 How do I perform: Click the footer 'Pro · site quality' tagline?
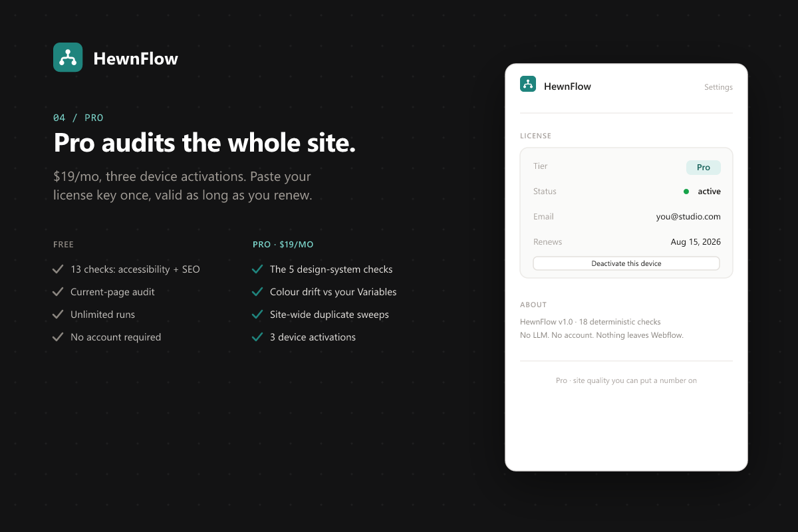[626, 380]
